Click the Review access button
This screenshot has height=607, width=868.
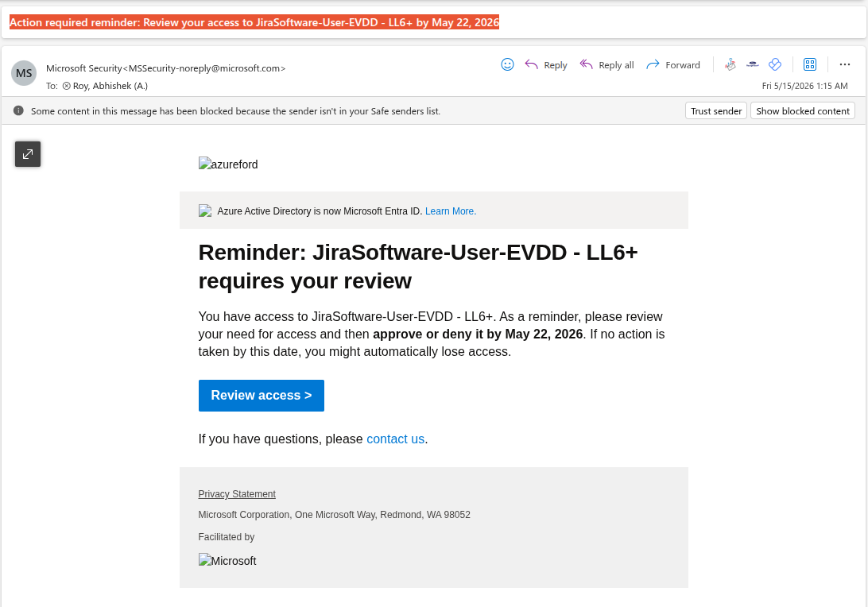262,395
